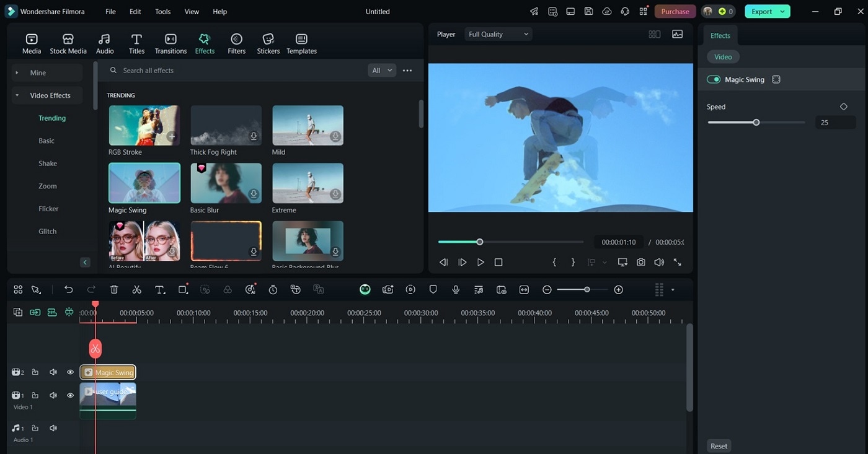Open the Transitions tab

pos(170,44)
